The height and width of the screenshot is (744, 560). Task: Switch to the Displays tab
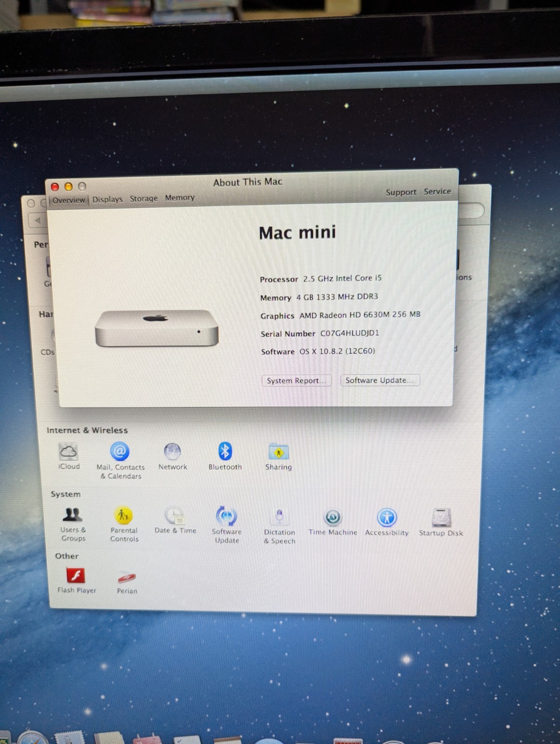point(107,199)
